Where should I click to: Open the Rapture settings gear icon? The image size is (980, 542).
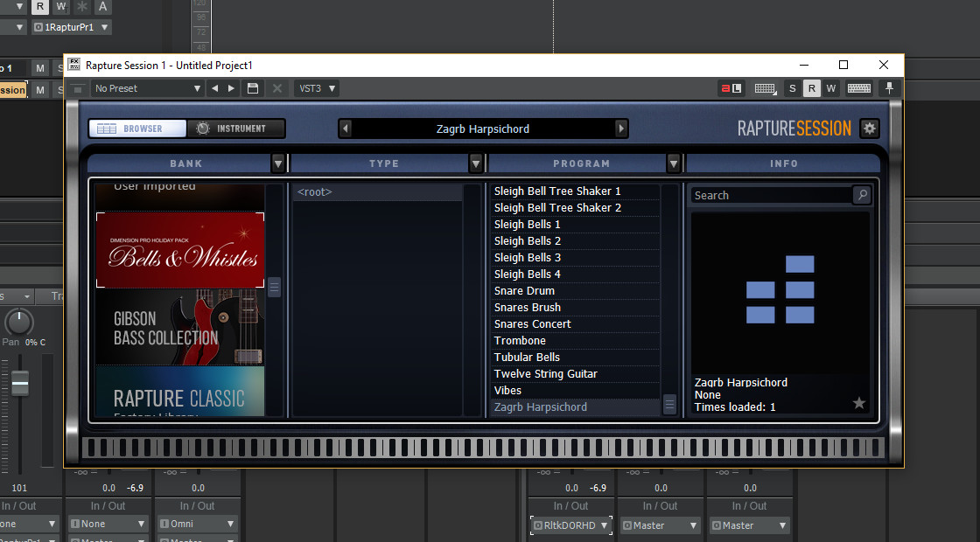click(x=870, y=128)
